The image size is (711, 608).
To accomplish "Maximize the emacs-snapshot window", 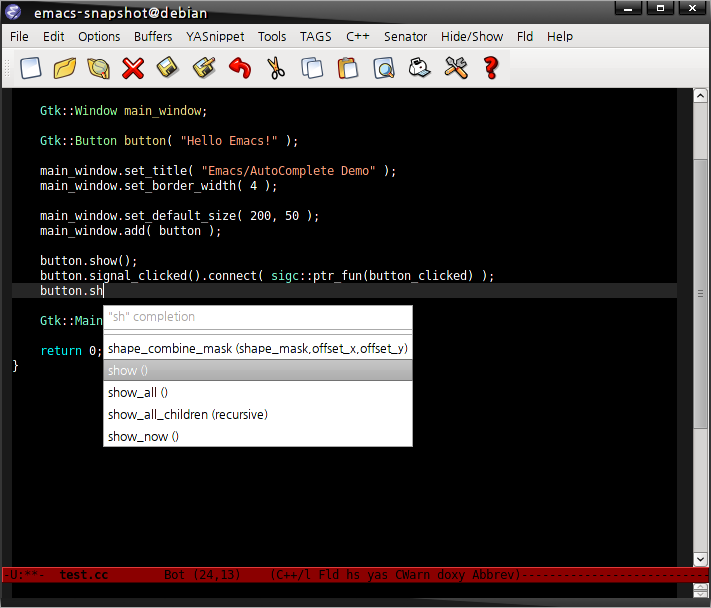I will click(x=660, y=8).
